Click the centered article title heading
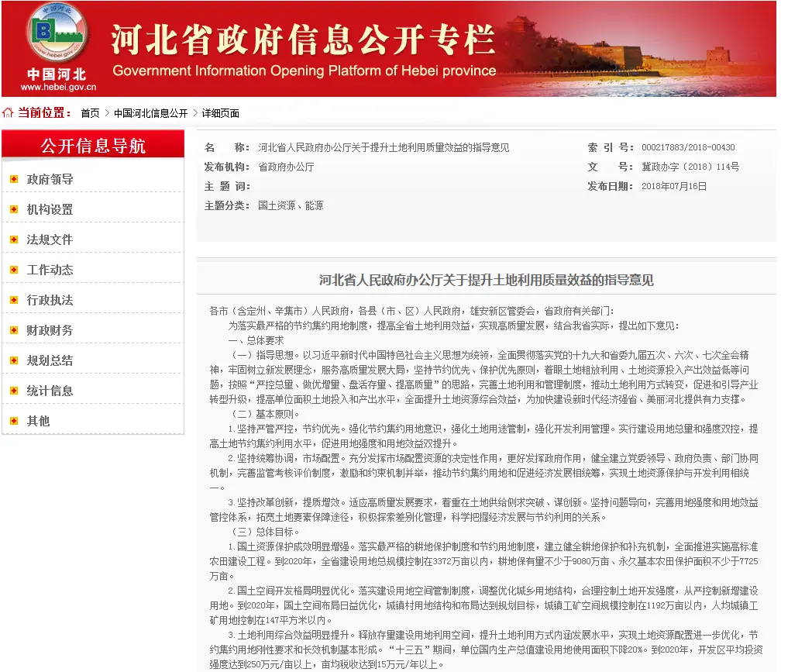Screen dimensions: 812x672 (x=487, y=281)
